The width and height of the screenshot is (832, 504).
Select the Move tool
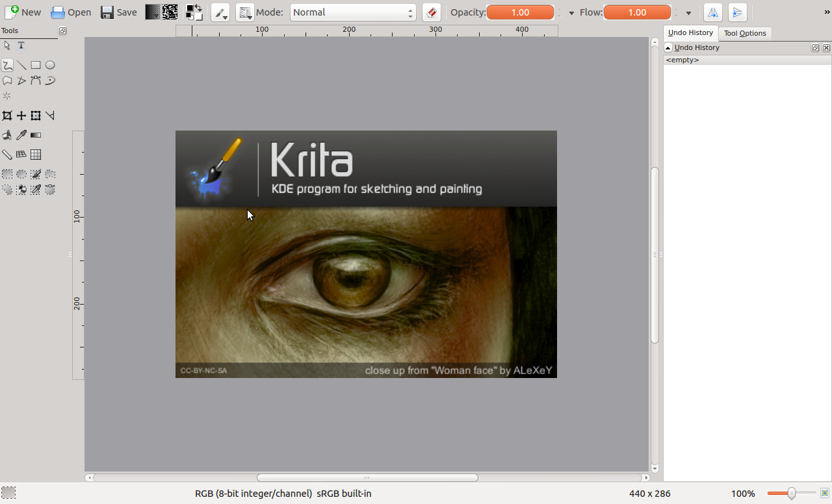(x=21, y=115)
